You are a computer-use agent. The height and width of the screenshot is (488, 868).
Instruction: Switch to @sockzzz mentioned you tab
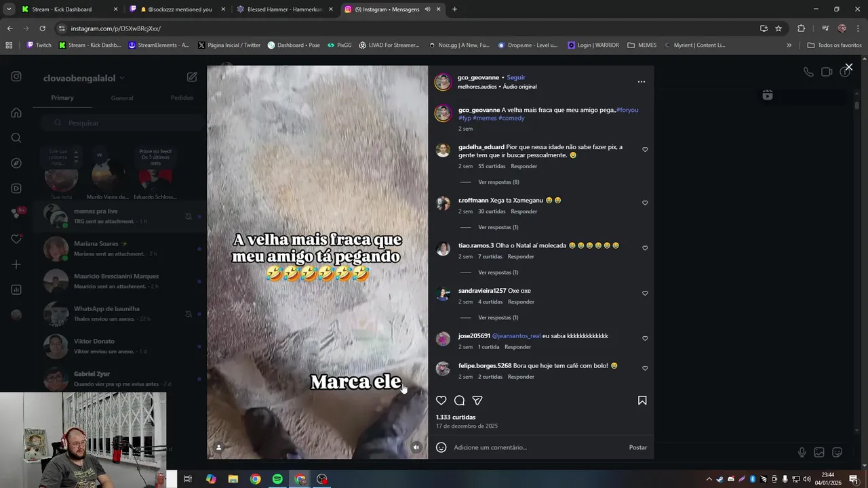pyautogui.click(x=176, y=9)
